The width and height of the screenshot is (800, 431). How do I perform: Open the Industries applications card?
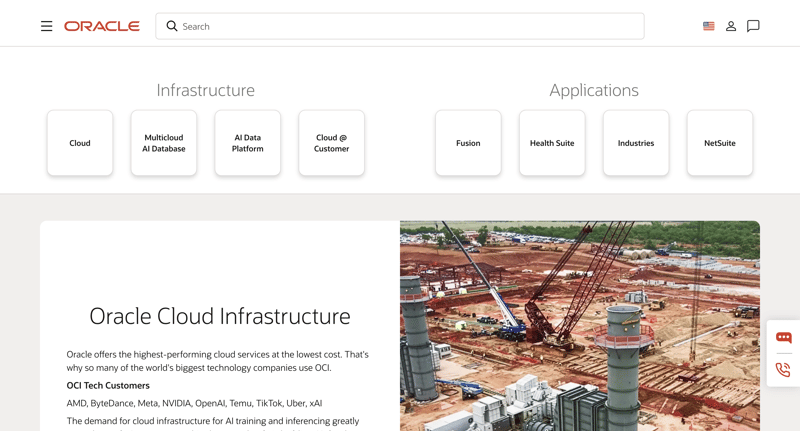636,143
